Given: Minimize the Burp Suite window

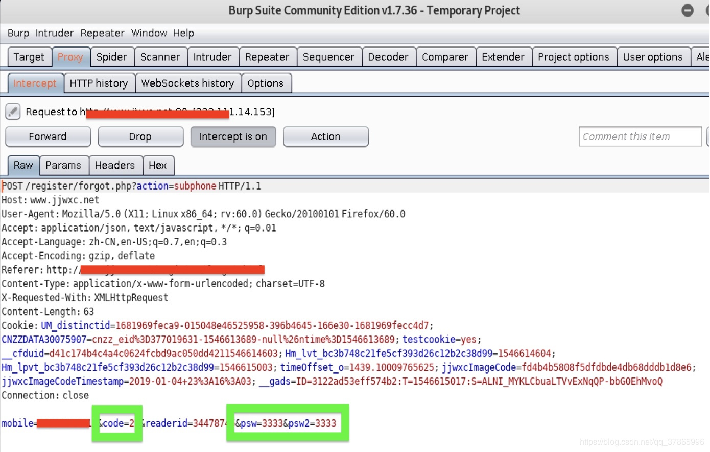Looking at the screenshot, I should 687,10.
